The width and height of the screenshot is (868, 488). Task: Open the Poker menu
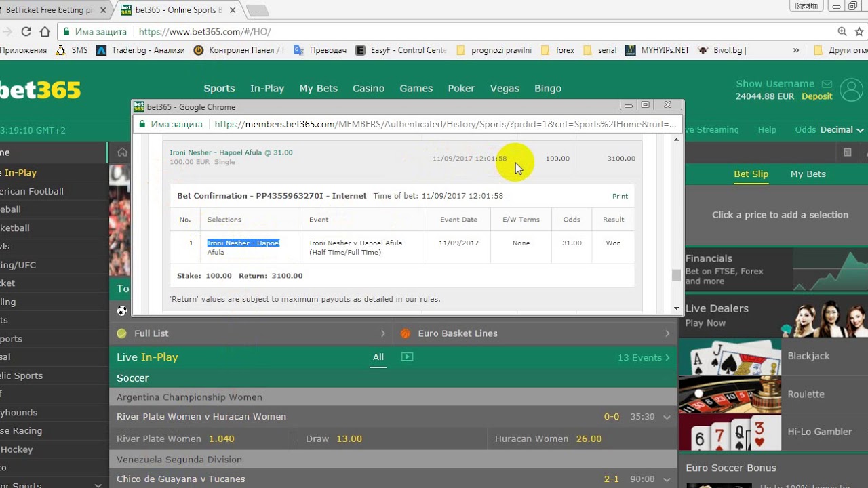tap(461, 88)
